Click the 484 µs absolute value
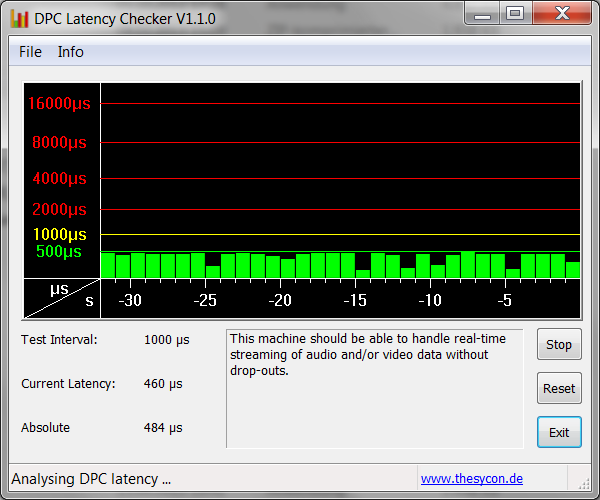 163,428
